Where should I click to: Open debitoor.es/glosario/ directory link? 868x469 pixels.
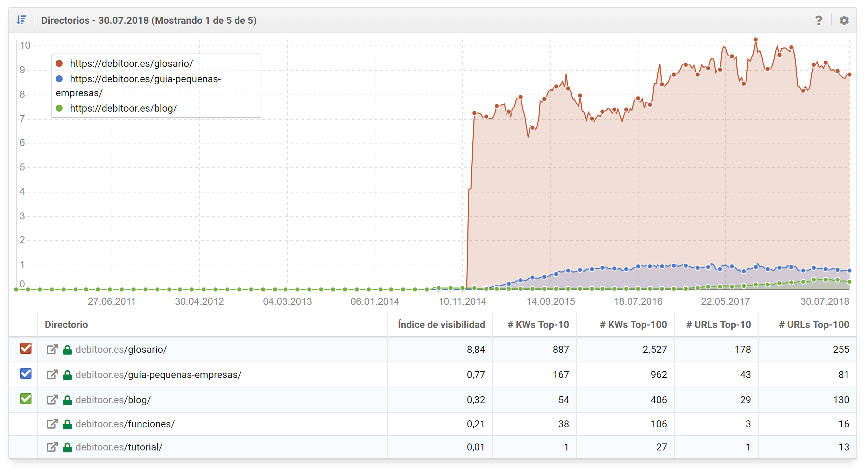coord(121,349)
